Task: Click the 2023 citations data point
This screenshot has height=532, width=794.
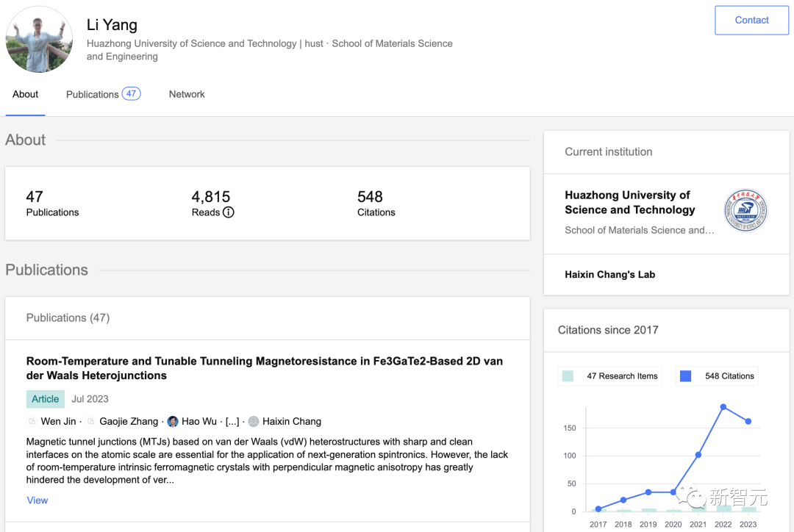Action: point(748,421)
